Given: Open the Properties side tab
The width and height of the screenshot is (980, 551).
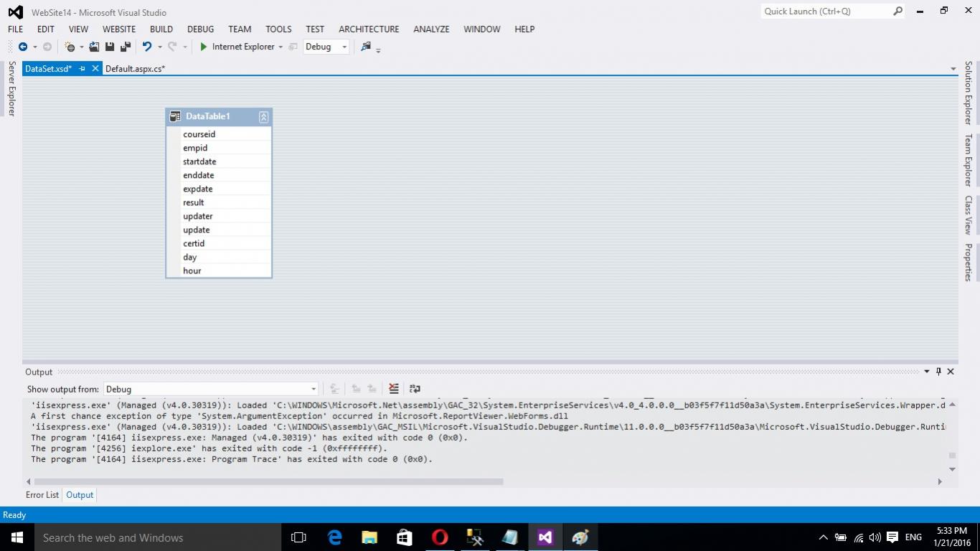Looking at the screenshot, I should tap(969, 263).
